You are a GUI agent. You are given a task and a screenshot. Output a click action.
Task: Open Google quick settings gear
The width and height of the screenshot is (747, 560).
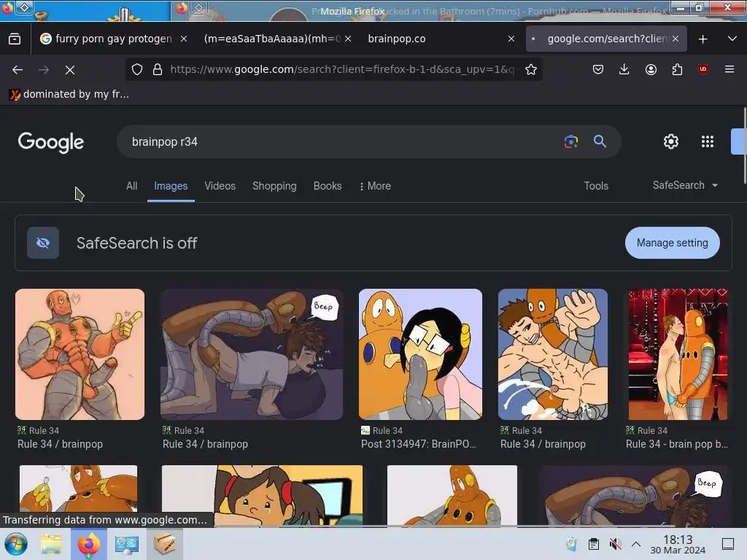coord(671,141)
